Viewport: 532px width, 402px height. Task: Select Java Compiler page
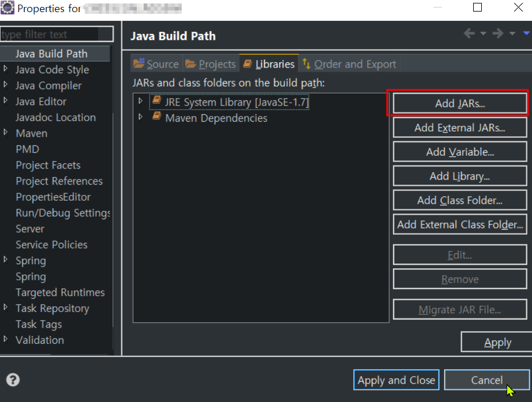coord(48,85)
